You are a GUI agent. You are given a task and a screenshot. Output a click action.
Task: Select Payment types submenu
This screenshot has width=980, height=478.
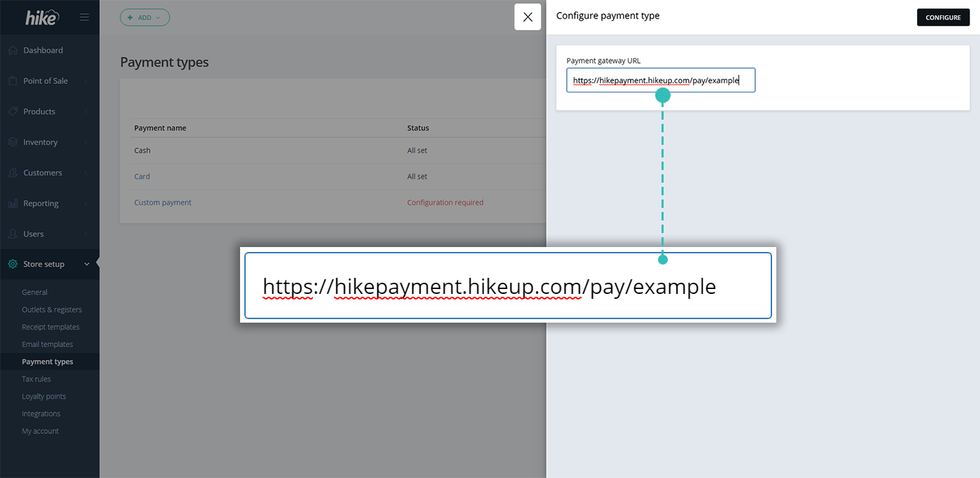point(48,362)
